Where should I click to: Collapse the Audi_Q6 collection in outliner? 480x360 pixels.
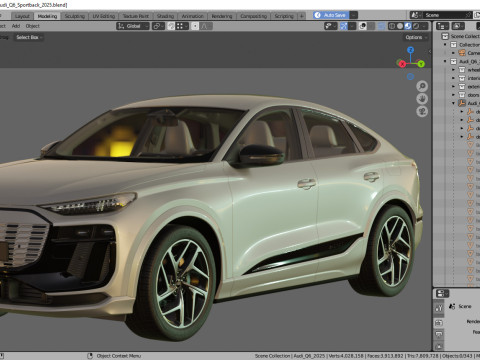[445, 61]
